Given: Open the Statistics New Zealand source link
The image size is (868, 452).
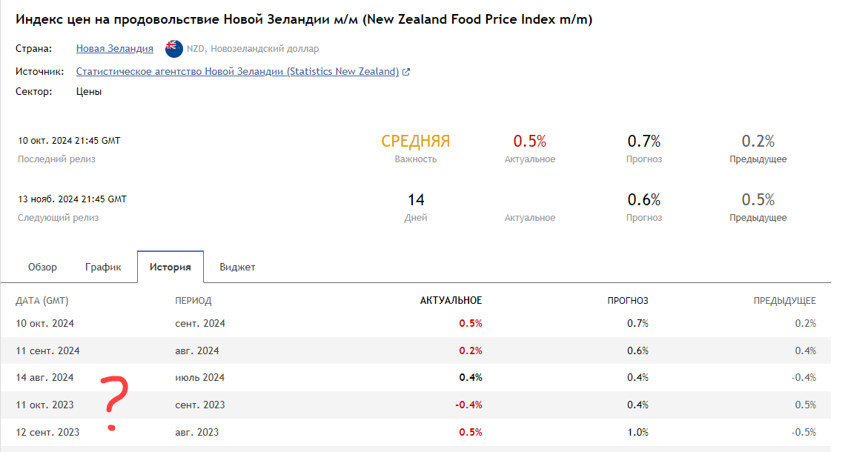Looking at the screenshot, I should click(x=237, y=72).
